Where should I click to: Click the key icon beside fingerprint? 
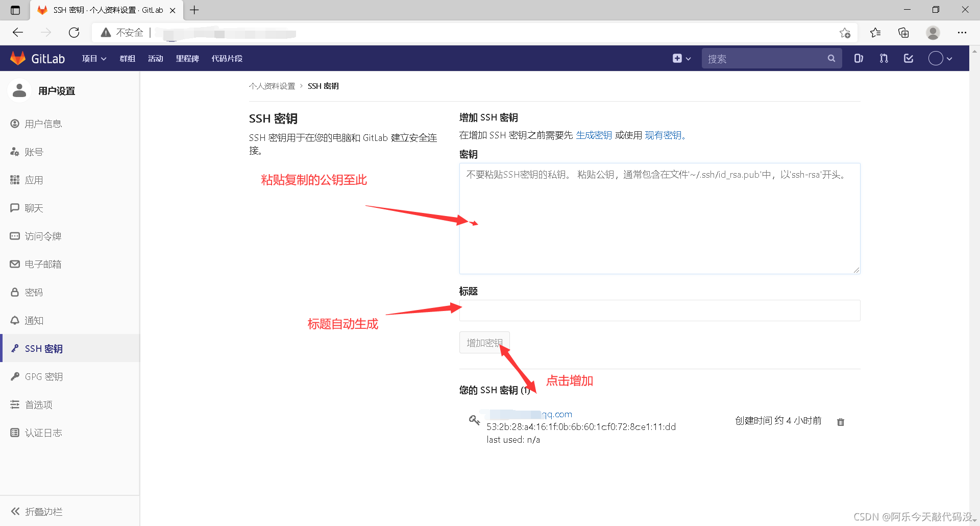pyautogui.click(x=474, y=420)
